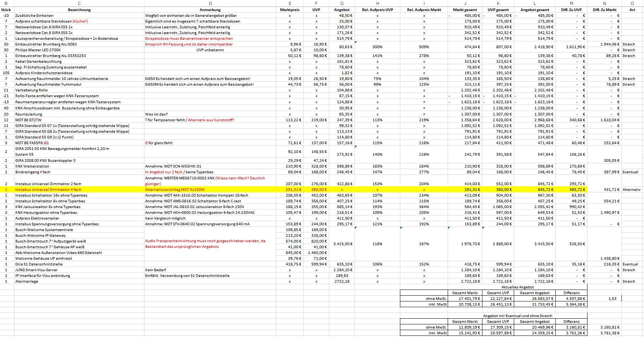Select 'Angebot mir Eventual und ohne Streich' title
Viewport: 644px width, 337px height.
coord(518,316)
